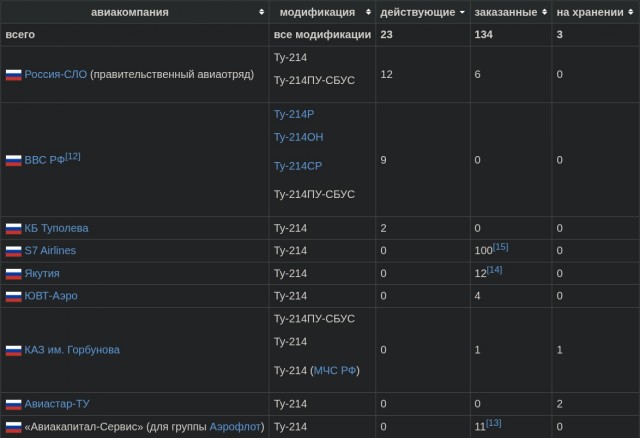The image size is (640, 438).
Task: Open the КАЗ им. Горбунова link
Action: [72, 350]
